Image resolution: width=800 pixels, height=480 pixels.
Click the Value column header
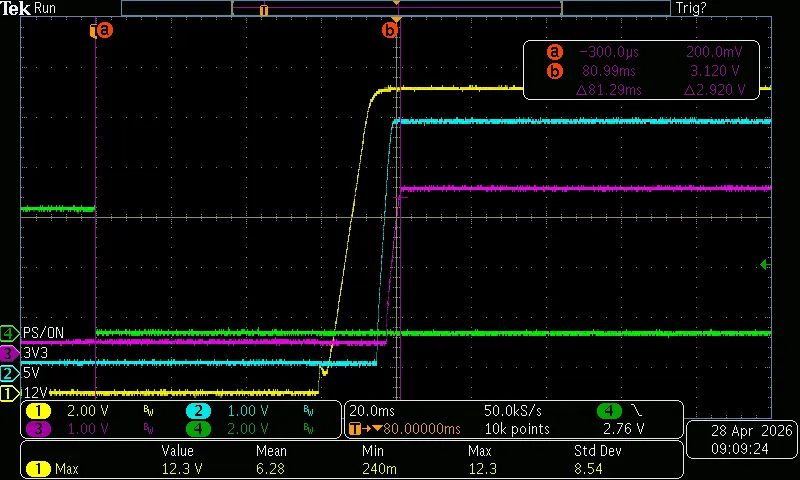[x=177, y=451]
